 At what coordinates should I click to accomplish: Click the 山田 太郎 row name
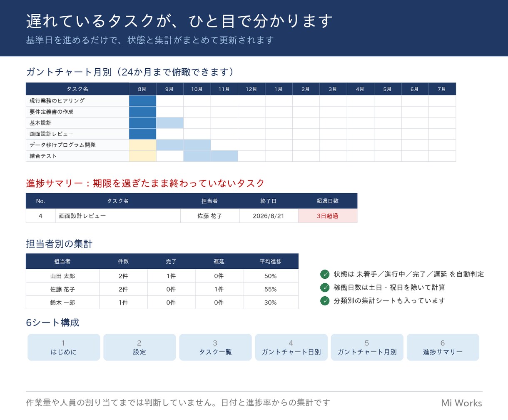click(x=62, y=276)
